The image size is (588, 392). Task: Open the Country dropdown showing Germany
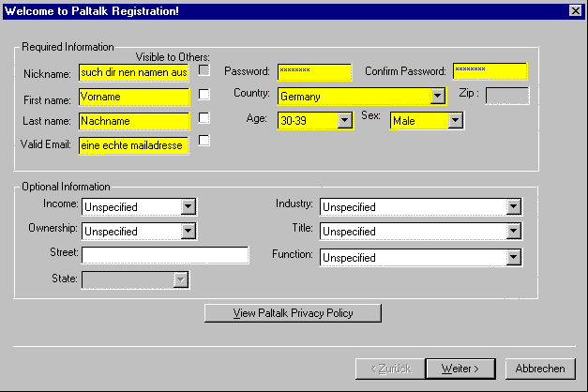click(x=437, y=96)
